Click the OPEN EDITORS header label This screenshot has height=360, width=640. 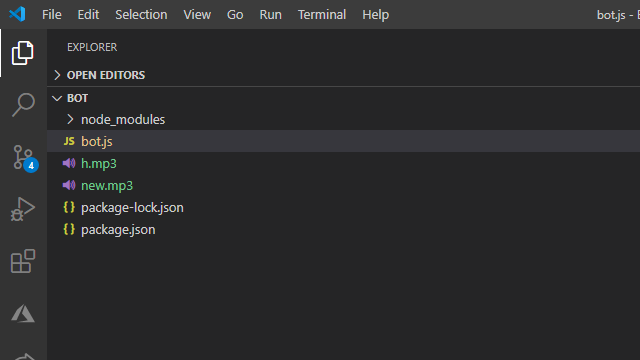[106, 75]
